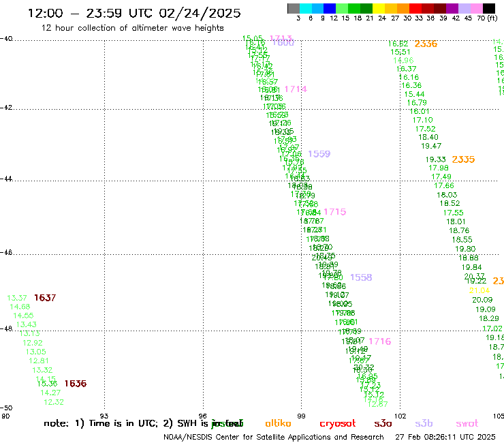Click the 'altika' satellite legend label
This screenshot has height=443, width=504.
pyautogui.click(x=278, y=423)
